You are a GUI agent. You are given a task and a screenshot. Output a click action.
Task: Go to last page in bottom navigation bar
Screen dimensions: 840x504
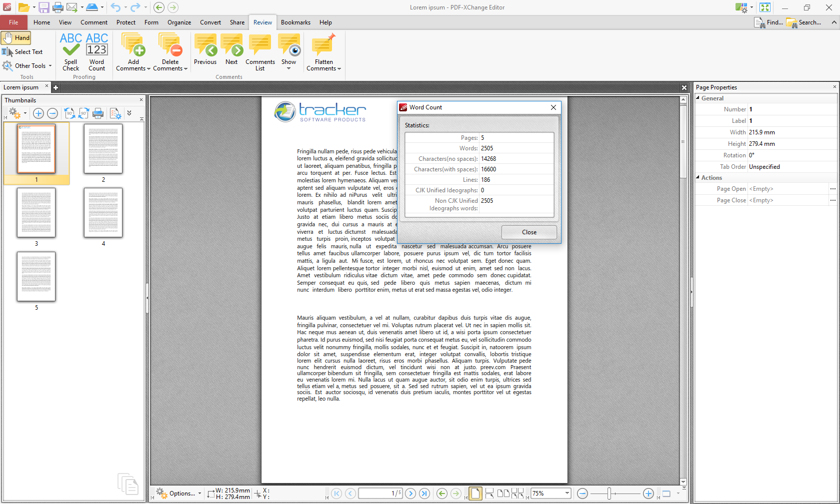(x=424, y=494)
